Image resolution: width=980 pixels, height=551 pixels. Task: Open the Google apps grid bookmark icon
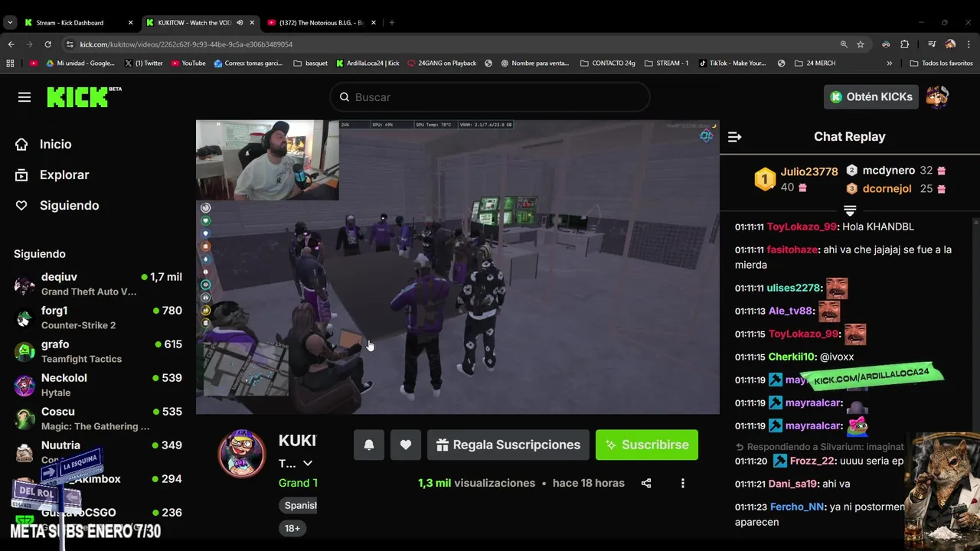click(x=10, y=64)
